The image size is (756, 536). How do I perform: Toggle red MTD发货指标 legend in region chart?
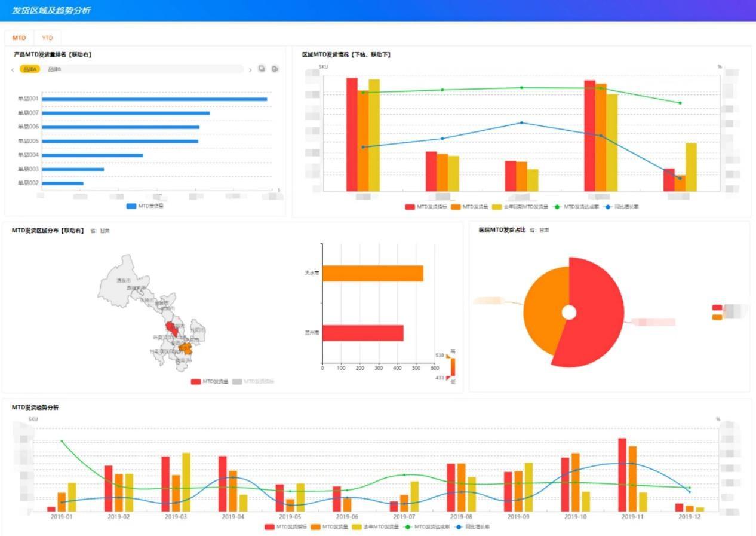(x=426, y=207)
